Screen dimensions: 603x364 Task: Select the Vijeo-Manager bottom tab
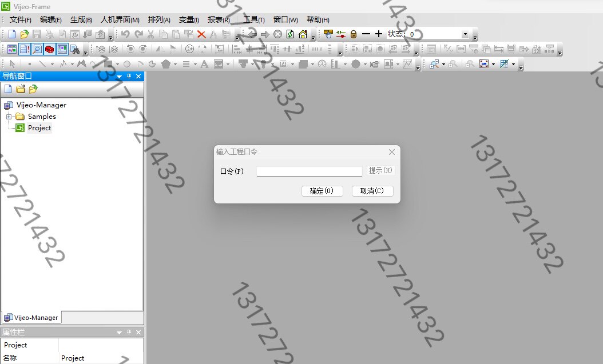pos(31,318)
